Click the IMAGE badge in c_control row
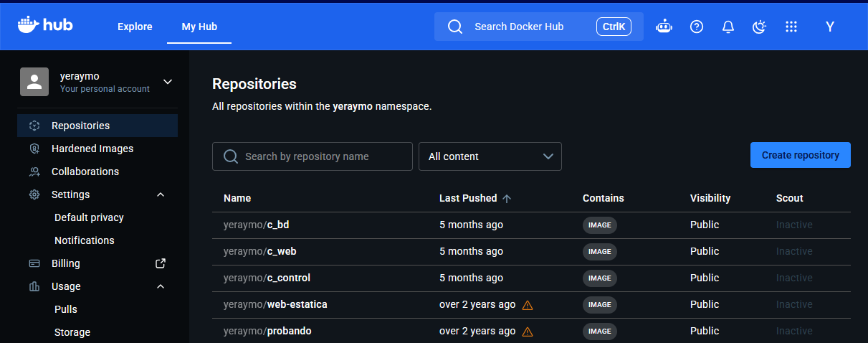Screen dimensions: 868x343 tap(600, 278)
